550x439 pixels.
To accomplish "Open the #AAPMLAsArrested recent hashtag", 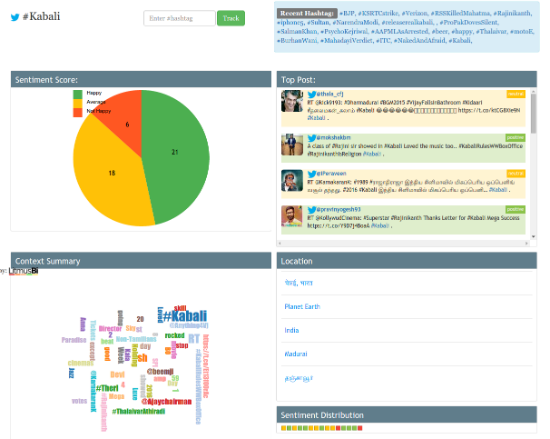I will [400, 32].
